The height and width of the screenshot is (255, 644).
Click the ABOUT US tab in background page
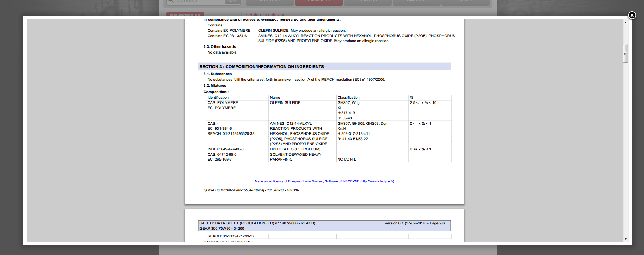tap(270, 2)
